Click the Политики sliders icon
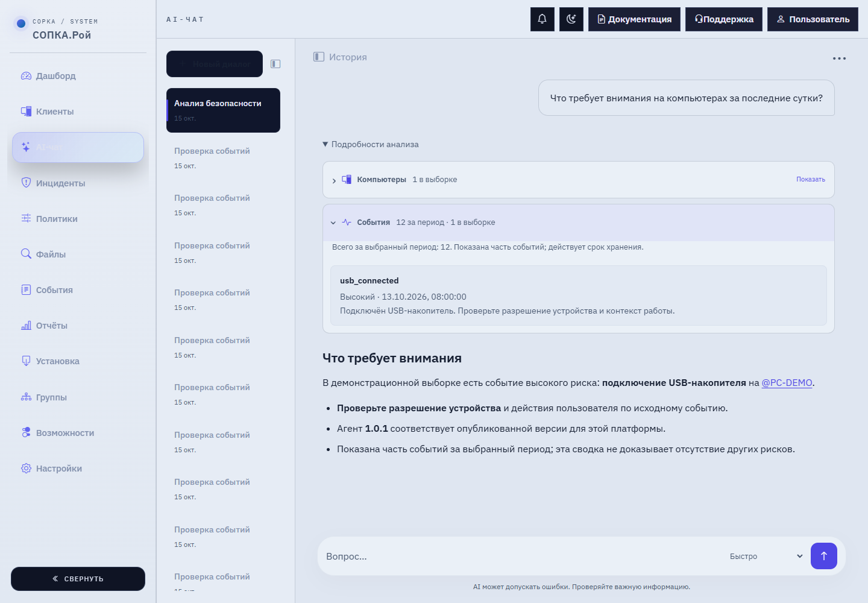This screenshot has width=868, height=603. click(26, 218)
